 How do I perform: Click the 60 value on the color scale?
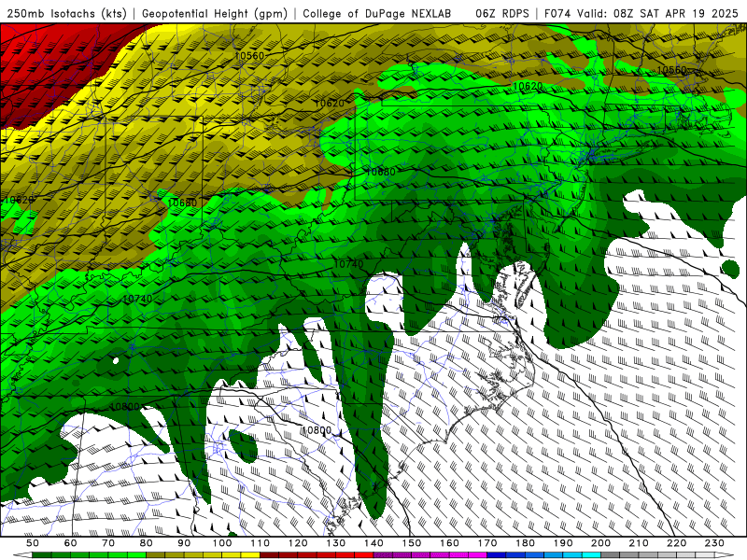(71, 543)
